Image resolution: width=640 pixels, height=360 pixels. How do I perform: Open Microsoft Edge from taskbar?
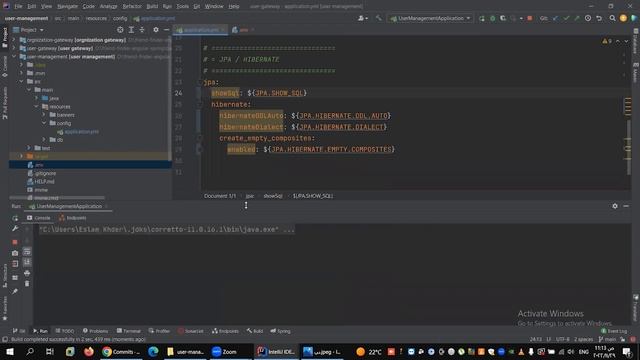[x=153, y=351]
